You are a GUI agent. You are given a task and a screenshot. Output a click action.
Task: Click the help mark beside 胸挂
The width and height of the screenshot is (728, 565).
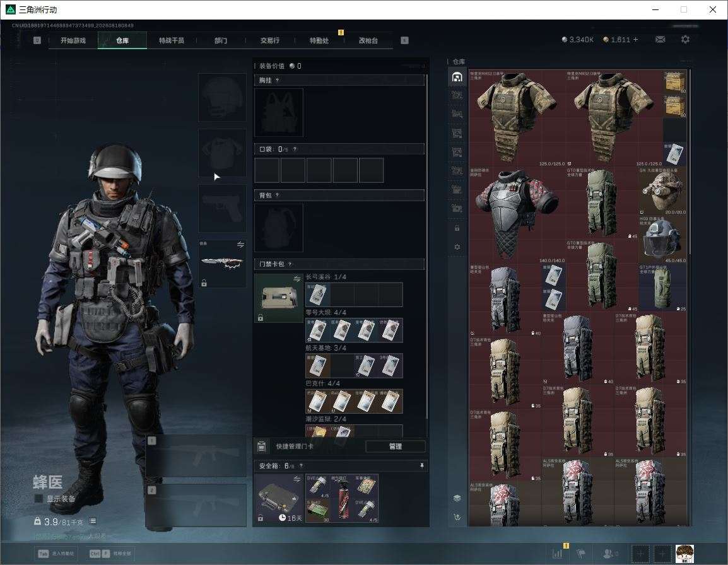point(277,80)
